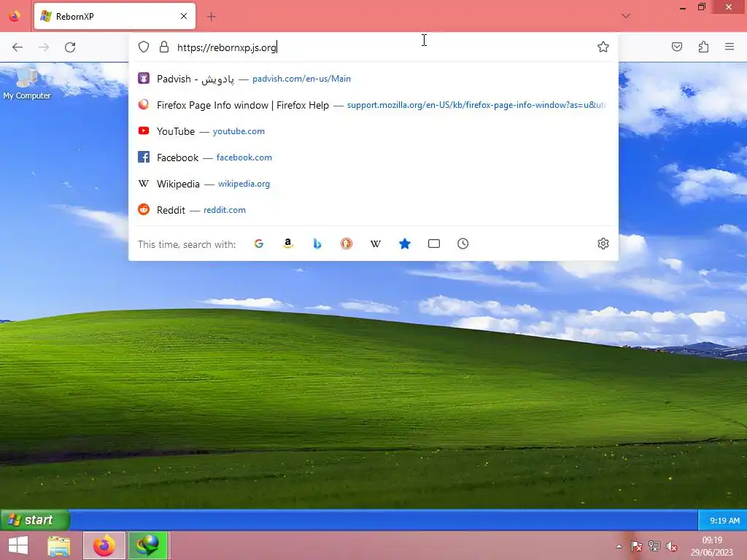Click the taskbar date and time
The image size is (747, 560).
coord(712,546)
